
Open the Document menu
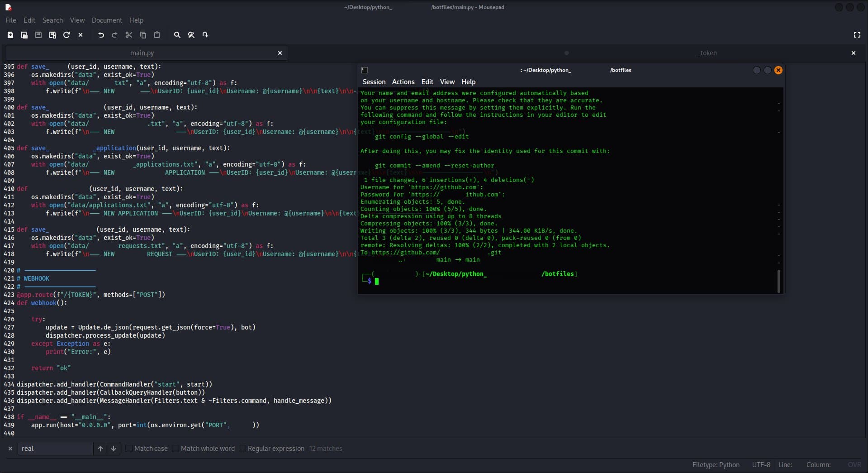(x=107, y=20)
